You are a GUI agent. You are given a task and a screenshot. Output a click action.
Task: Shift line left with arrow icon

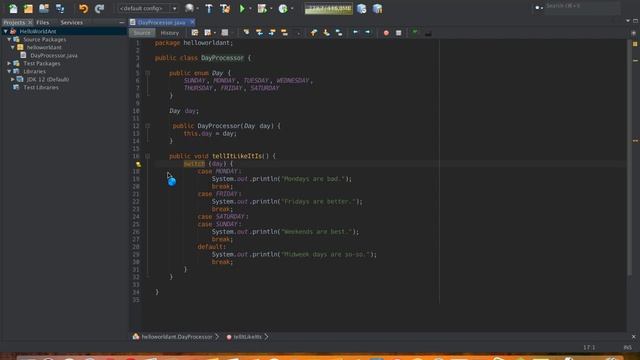tap(356, 33)
